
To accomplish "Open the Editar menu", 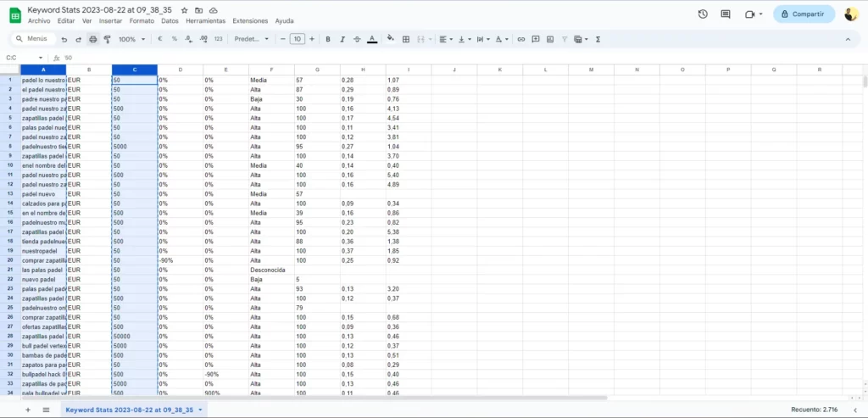I will point(66,21).
